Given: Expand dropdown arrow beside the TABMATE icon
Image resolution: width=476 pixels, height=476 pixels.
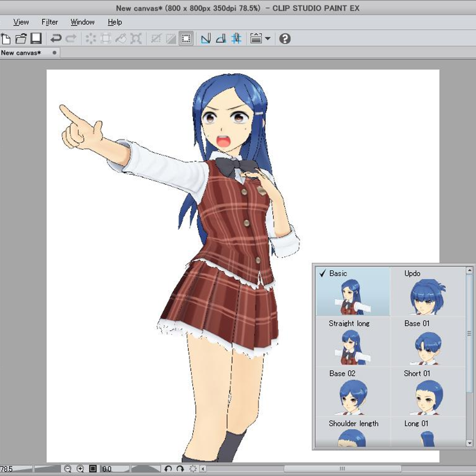Looking at the screenshot, I should (x=267, y=39).
